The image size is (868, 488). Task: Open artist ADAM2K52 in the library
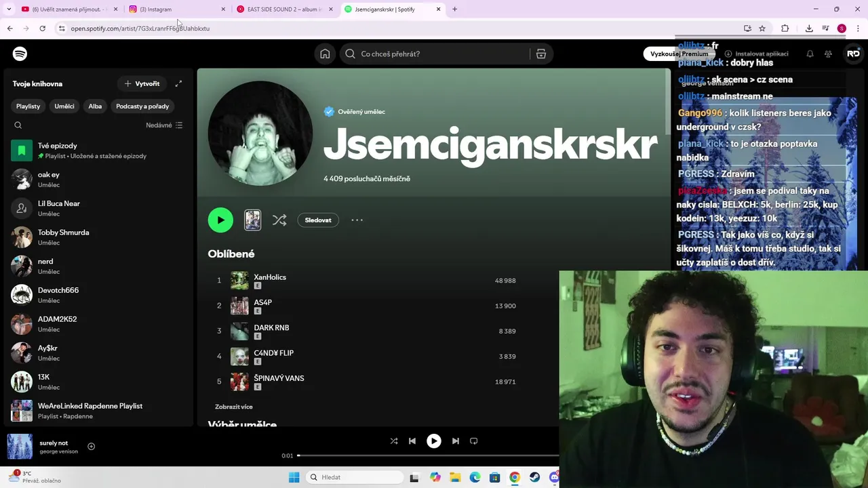coord(99,324)
